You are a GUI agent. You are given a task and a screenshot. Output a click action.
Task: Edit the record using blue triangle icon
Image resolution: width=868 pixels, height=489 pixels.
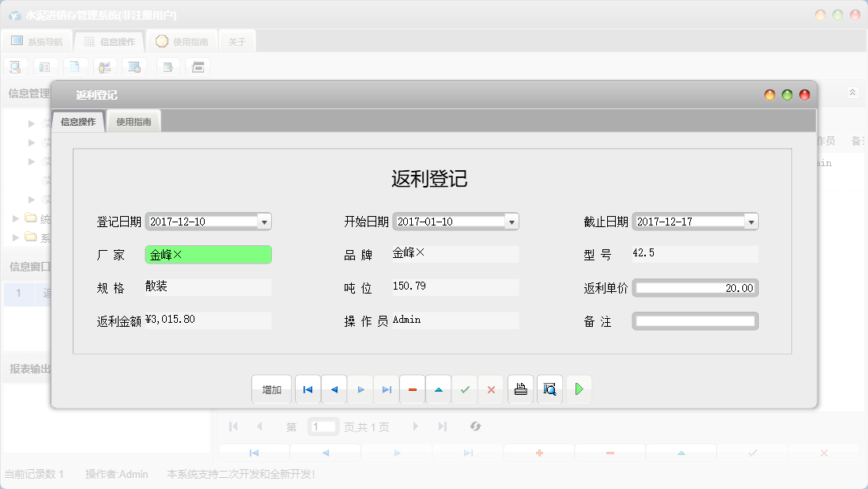click(x=439, y=389)
